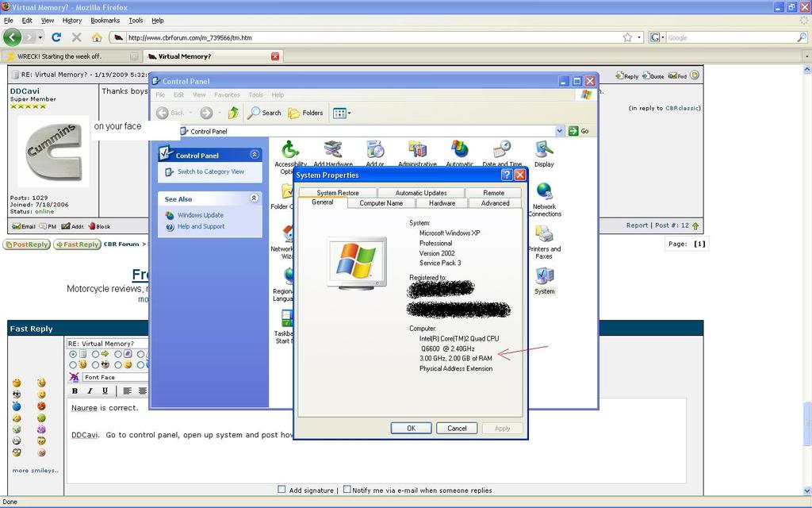Viewport: 812px width, 508px height.
Task: Click Cancel in System Properties
Action: point(457,428)
